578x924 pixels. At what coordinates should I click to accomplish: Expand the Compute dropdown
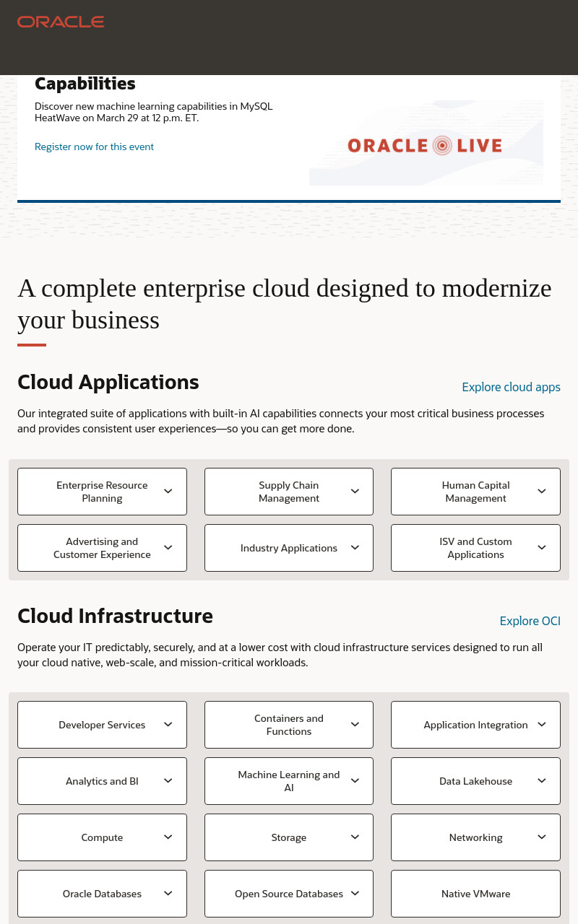(102, 837)
